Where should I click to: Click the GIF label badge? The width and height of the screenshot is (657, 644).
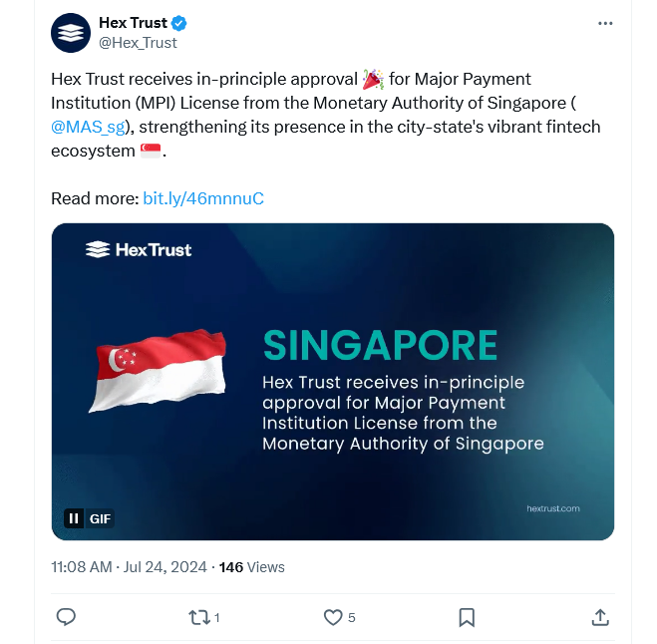tap(101, 518)
